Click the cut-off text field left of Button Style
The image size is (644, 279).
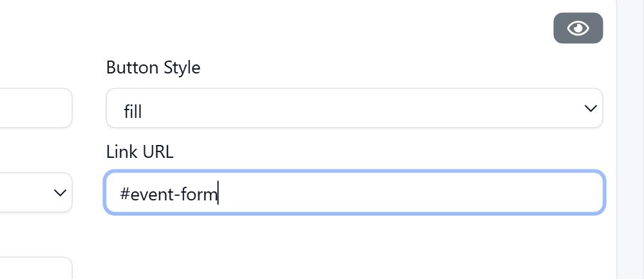click(35, 108)
